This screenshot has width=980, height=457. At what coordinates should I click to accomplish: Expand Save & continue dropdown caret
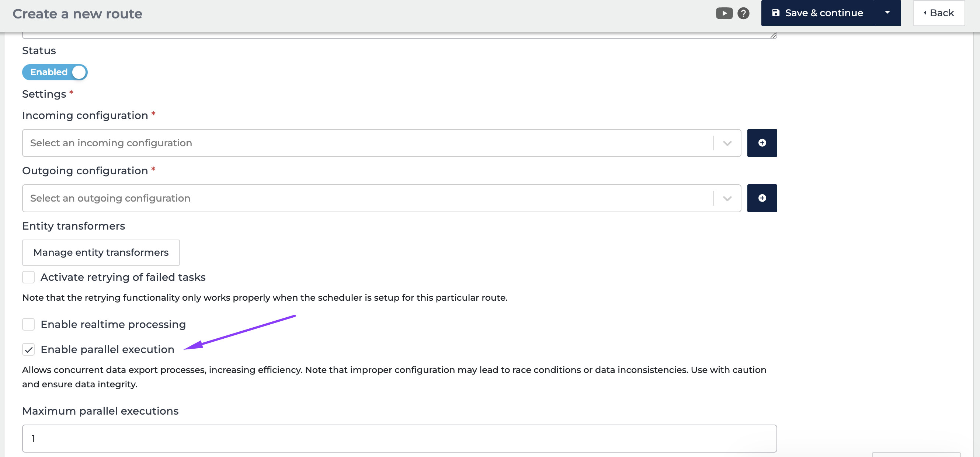887,13
